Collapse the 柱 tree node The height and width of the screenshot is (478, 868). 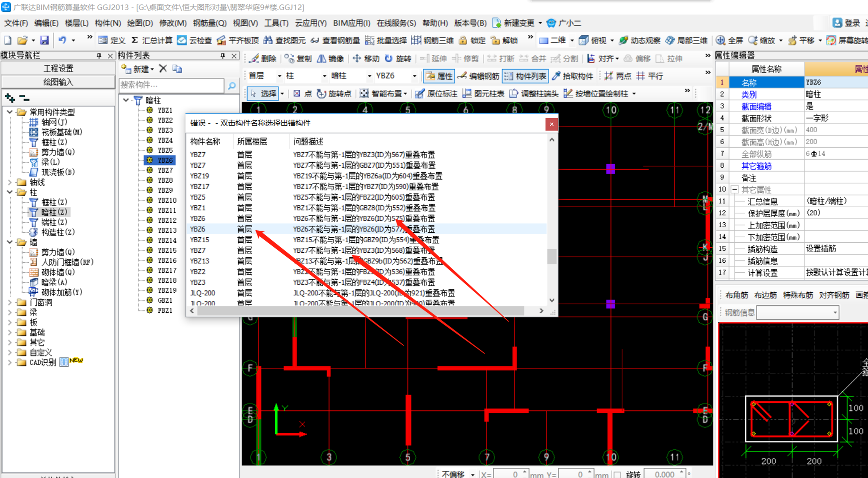click(9, 192)
